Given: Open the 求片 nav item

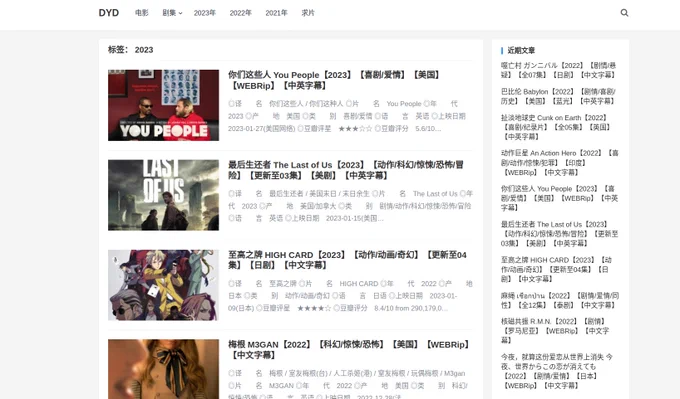Looking at the screenshot, I should tap(308, 13).
